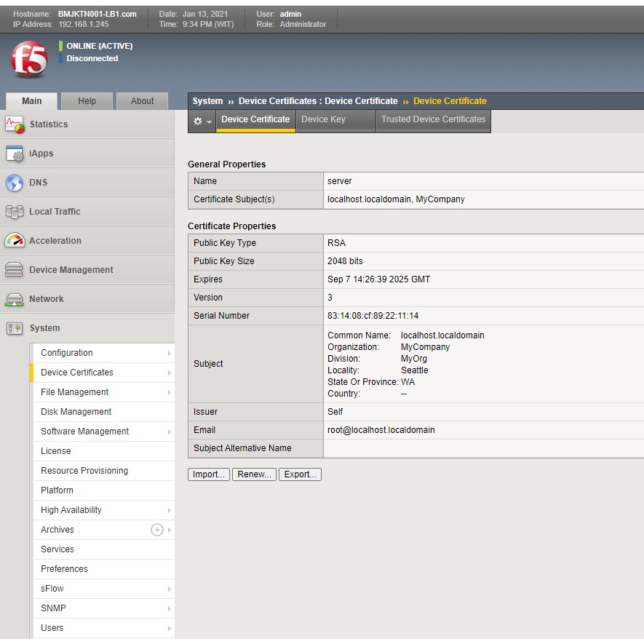This screenshot has height=644, width=644.
Task: Open Statistics via its chart icon
Action: coord(15,124)
